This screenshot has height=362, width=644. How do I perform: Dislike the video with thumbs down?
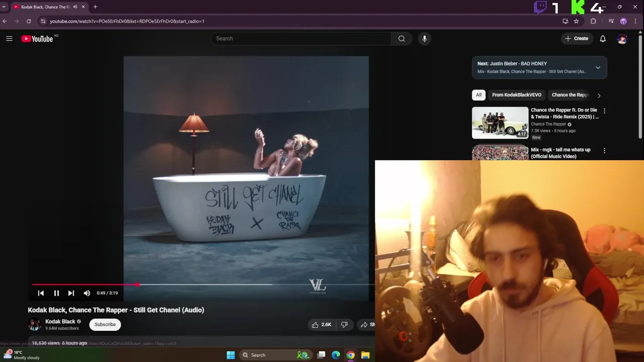click(x=344, y=325)
